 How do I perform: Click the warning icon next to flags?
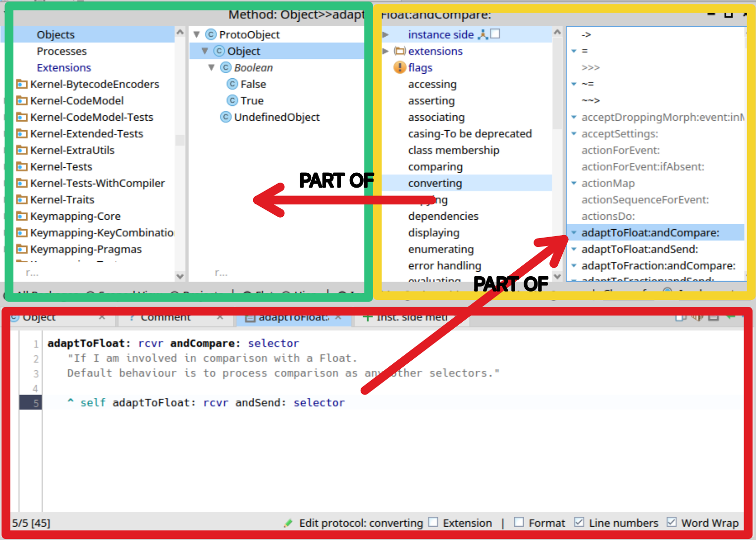399,67
